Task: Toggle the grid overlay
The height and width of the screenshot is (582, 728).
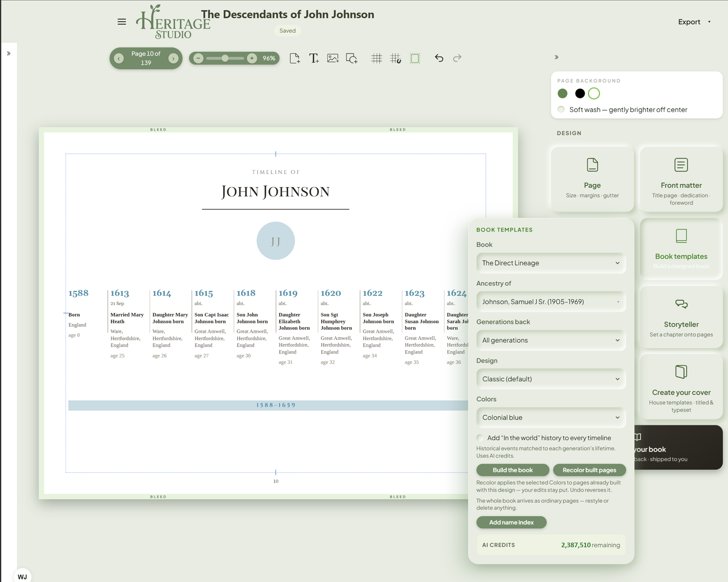Action: coord(377,58)
